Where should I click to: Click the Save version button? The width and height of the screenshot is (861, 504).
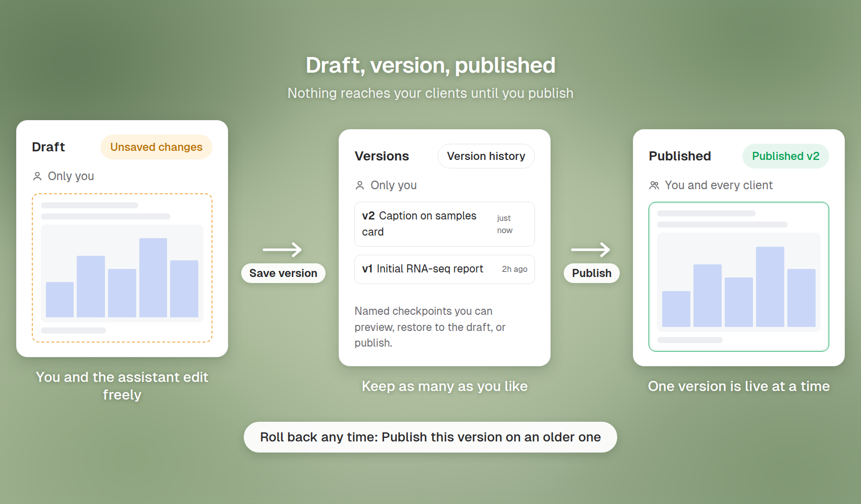click(283, 273)
